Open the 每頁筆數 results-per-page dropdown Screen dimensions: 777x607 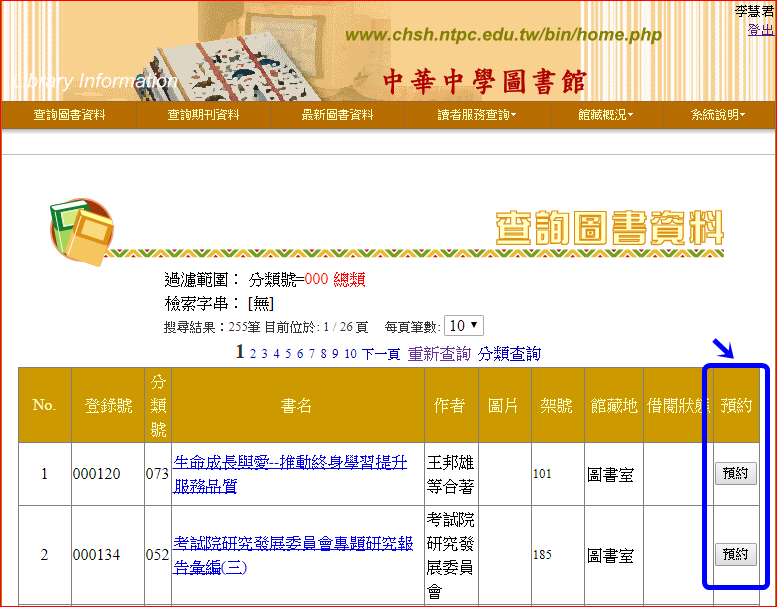464,326
